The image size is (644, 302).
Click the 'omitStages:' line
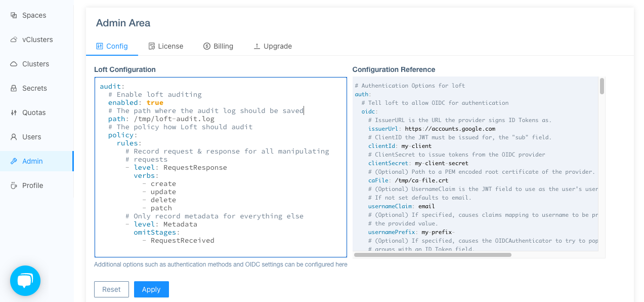157,232
